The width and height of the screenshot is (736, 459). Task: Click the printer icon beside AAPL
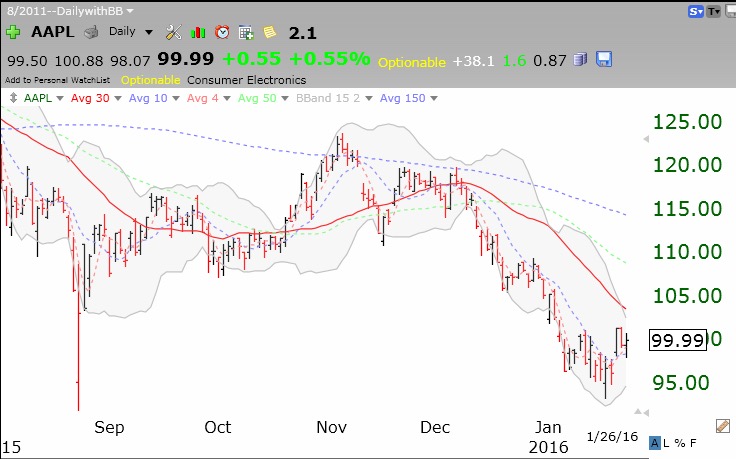point(92,32)
